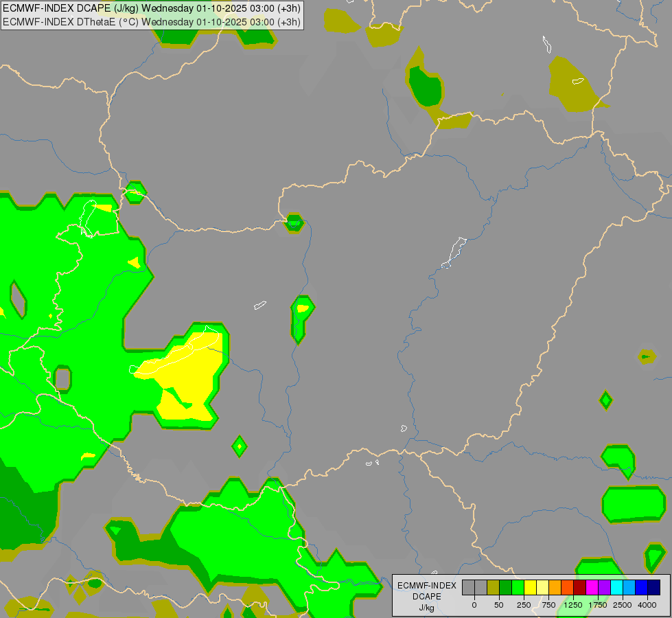Click the legend value 50
Viewport: 672px width, 618px height.
point(499,605)
